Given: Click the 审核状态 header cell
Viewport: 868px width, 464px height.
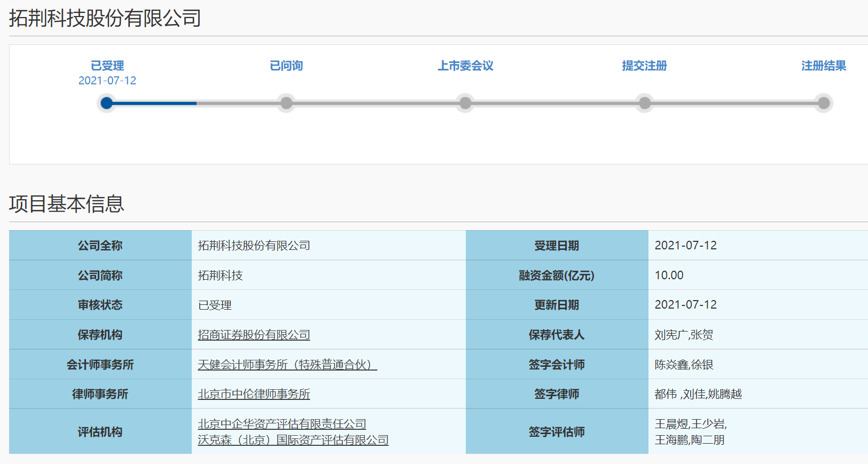Looking at the screenshot, I should (x=100, y=305).
